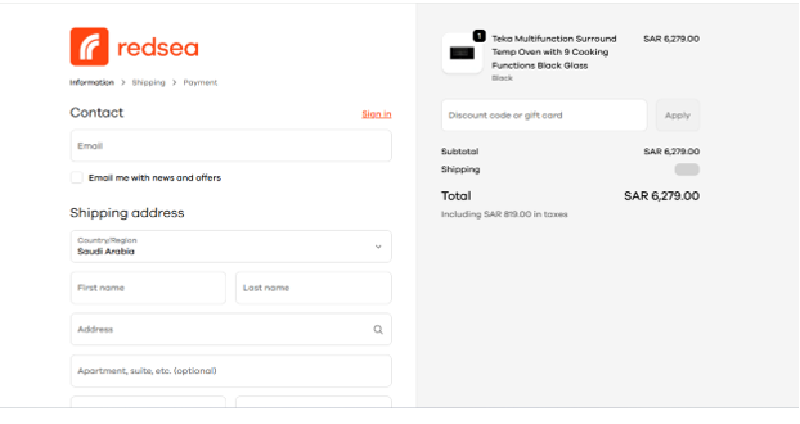Click the Discount code or gift card field
800x424 pixels.
[x=543, y=115]
